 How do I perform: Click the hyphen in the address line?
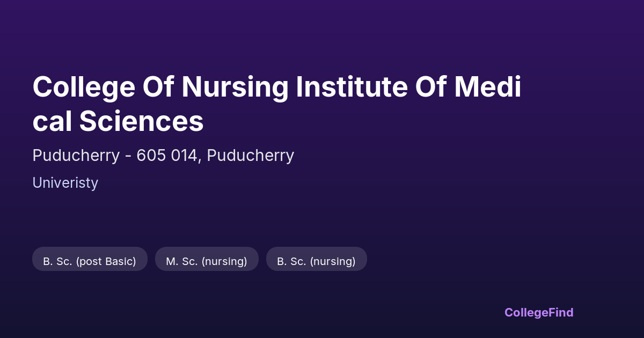click(x=128, y=156)
